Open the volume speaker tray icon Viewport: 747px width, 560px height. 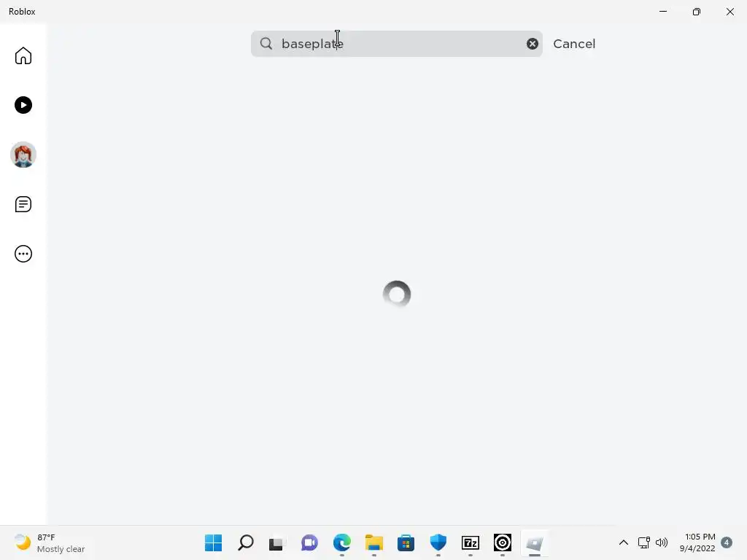coord(661,542)
